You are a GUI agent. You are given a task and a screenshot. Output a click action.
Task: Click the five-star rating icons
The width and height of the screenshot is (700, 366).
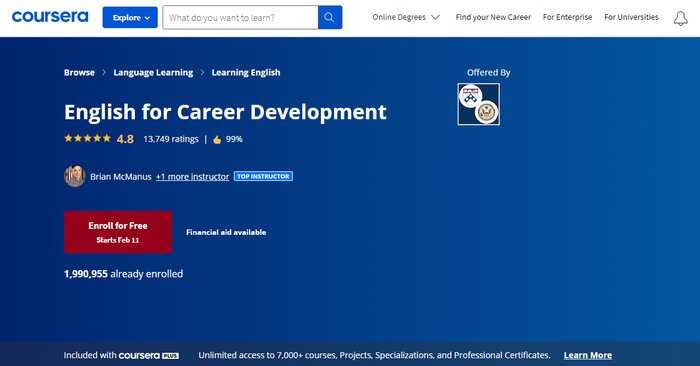click(88, 138)
